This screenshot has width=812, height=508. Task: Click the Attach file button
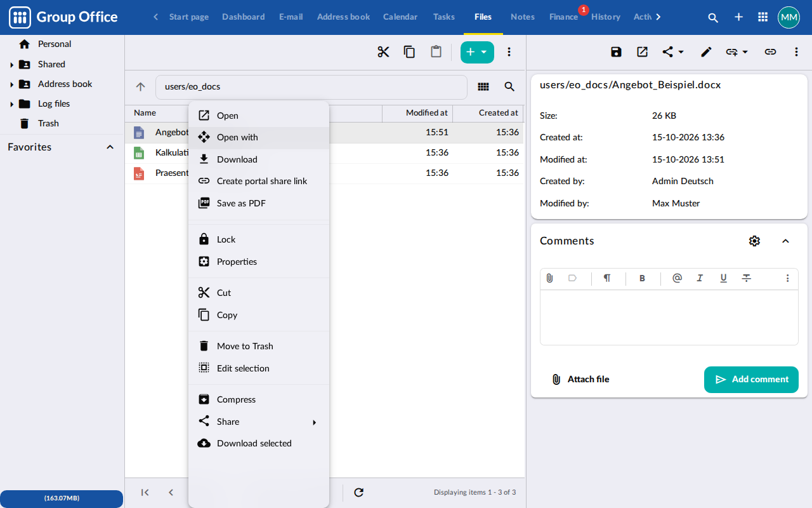(x=580, y=380)
